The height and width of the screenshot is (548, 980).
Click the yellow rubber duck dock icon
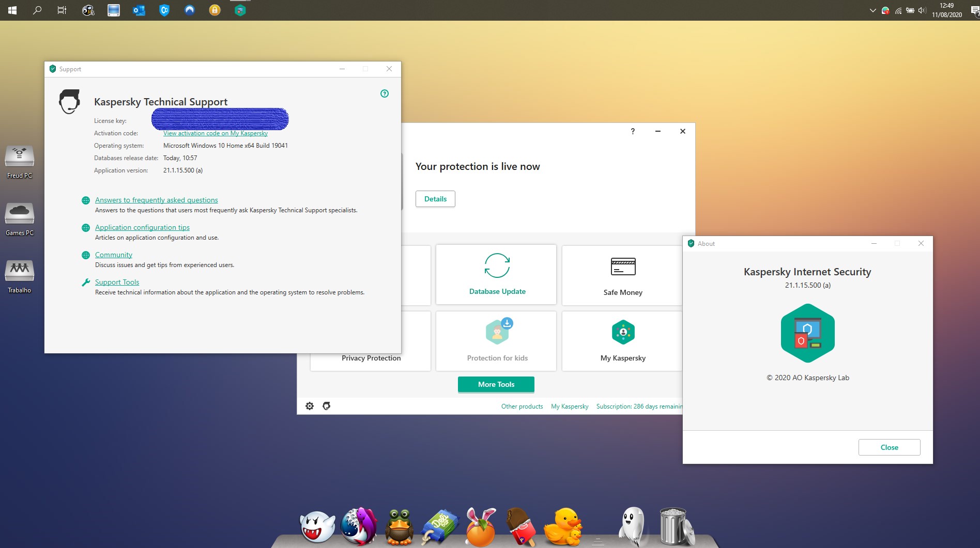click(x=563, y=527)
